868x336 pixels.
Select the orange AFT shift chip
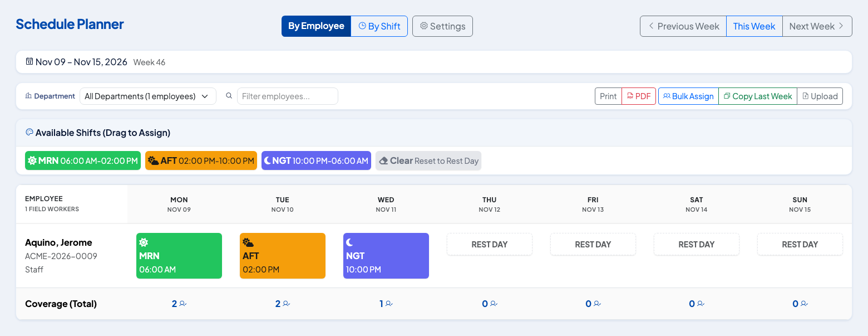point(201,160)
